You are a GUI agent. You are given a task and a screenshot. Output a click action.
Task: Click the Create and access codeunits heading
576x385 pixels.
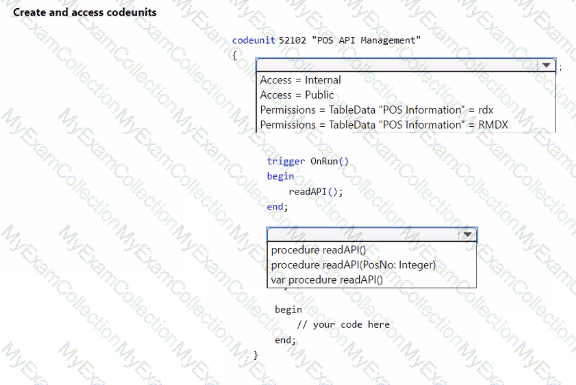point(85,12)
